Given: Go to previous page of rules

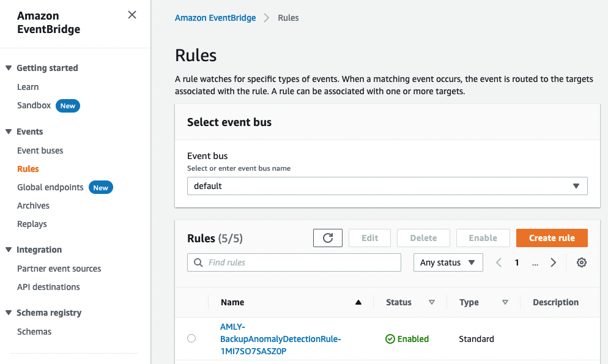Looking at the screenshot, I should pyautogui.click(x=499, y=262).
